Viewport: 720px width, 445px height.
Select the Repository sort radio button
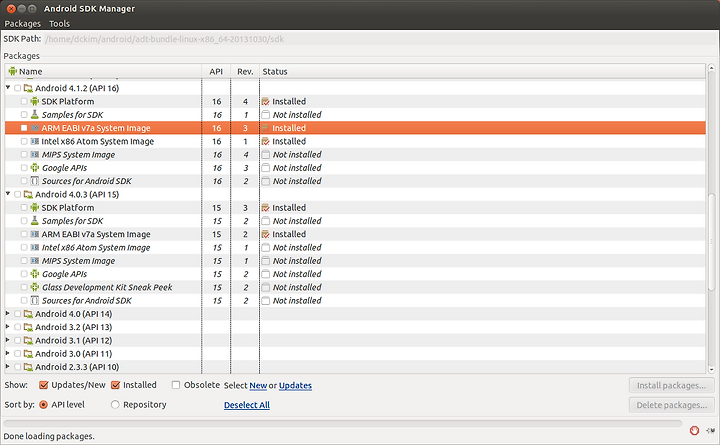(115, 405)
